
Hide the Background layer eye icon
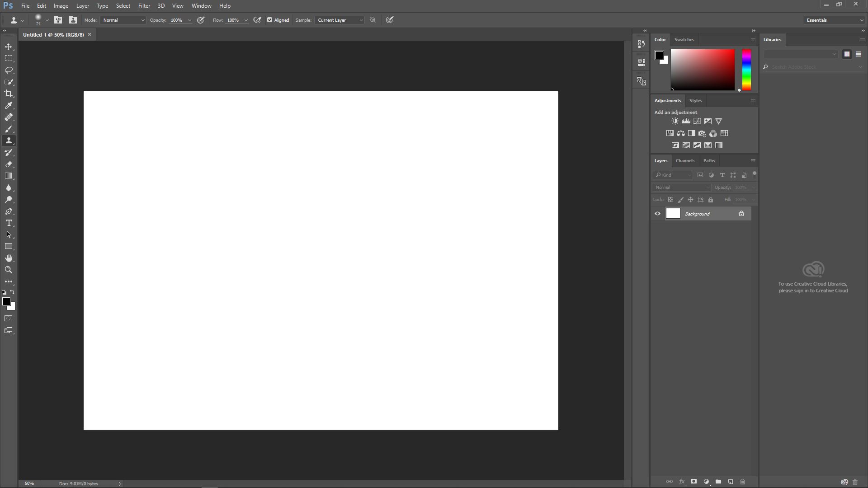(x=657, y=214)
